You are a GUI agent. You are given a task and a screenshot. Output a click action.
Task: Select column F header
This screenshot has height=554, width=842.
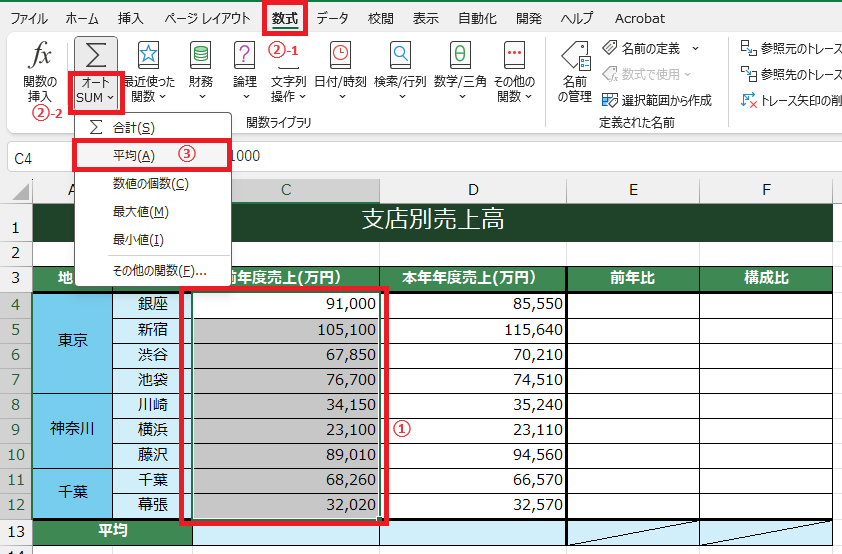(766, 190)
